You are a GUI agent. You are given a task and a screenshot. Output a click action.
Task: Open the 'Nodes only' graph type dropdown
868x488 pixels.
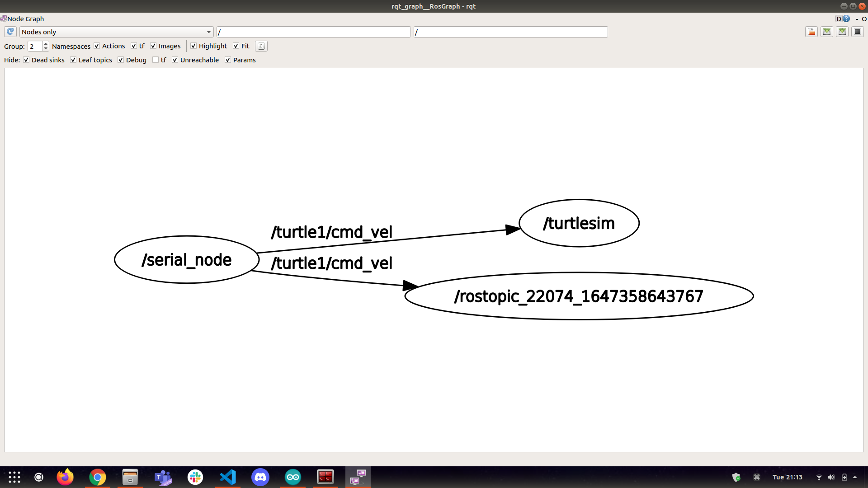[x=116, y=32]
